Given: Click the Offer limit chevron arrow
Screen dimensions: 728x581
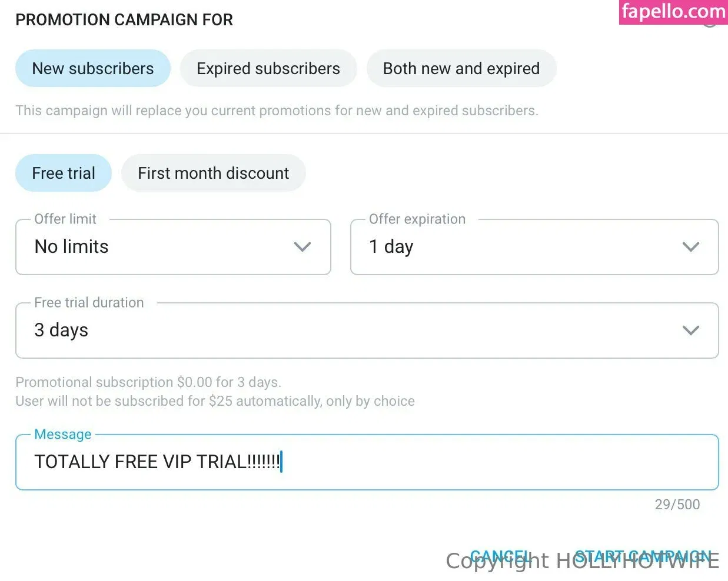Looking at the screenshot, I should click(302, 247).
